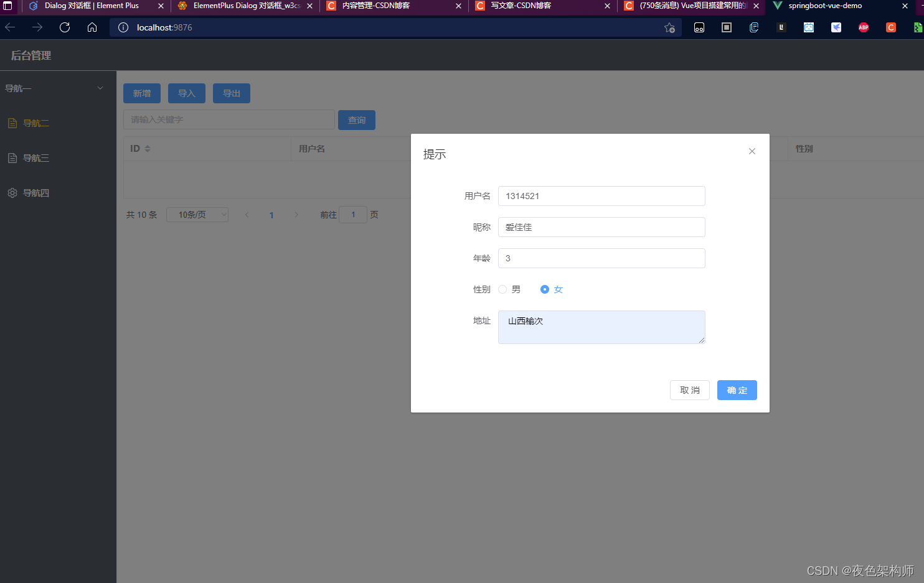Click the 导入 button
This screenshot has height=583, width=924.
coord(187,93)
